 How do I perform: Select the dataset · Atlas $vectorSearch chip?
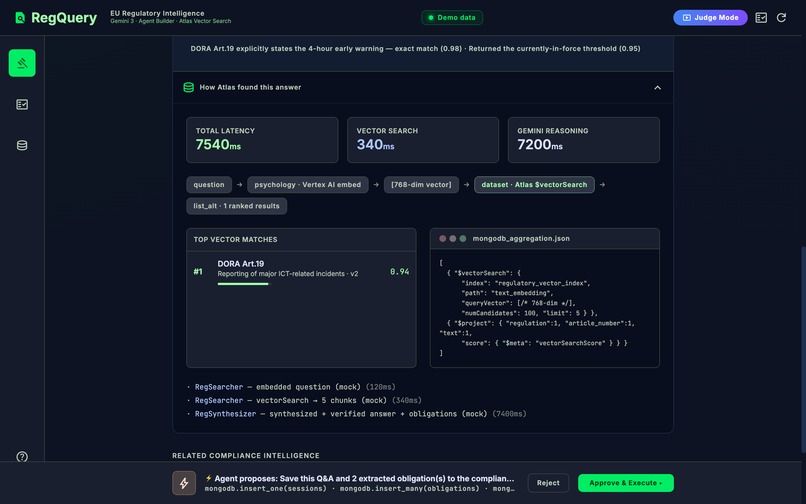[x=534, y=185]
